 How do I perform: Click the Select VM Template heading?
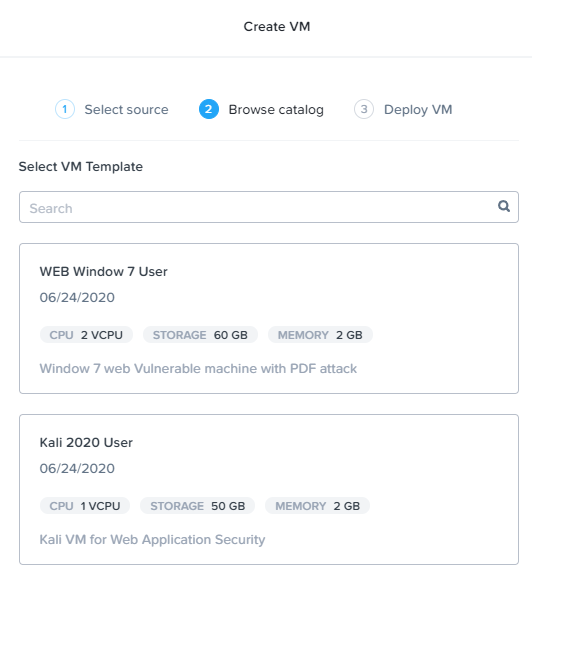81,167
